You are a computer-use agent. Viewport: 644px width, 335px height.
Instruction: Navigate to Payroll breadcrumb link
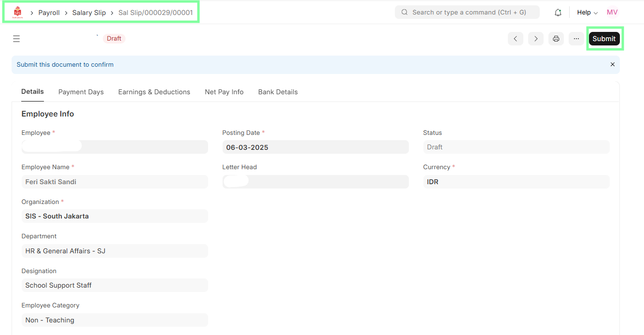tap(49, 13)
